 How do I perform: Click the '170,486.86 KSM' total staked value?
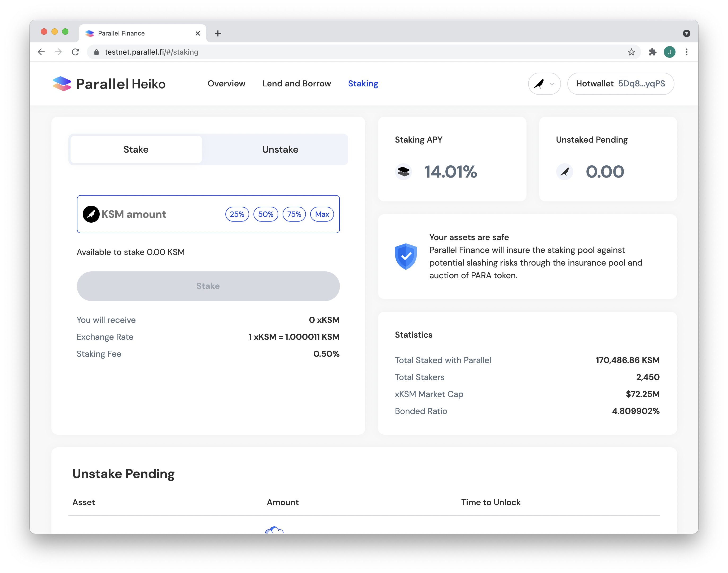tap(628, 360)
